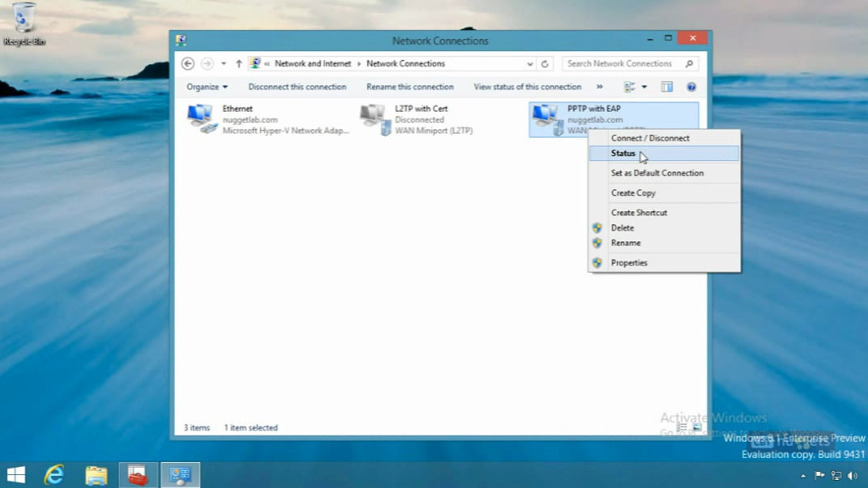Change your view icon button
This screenshot has height=488, width=868.
click(630, 87)
